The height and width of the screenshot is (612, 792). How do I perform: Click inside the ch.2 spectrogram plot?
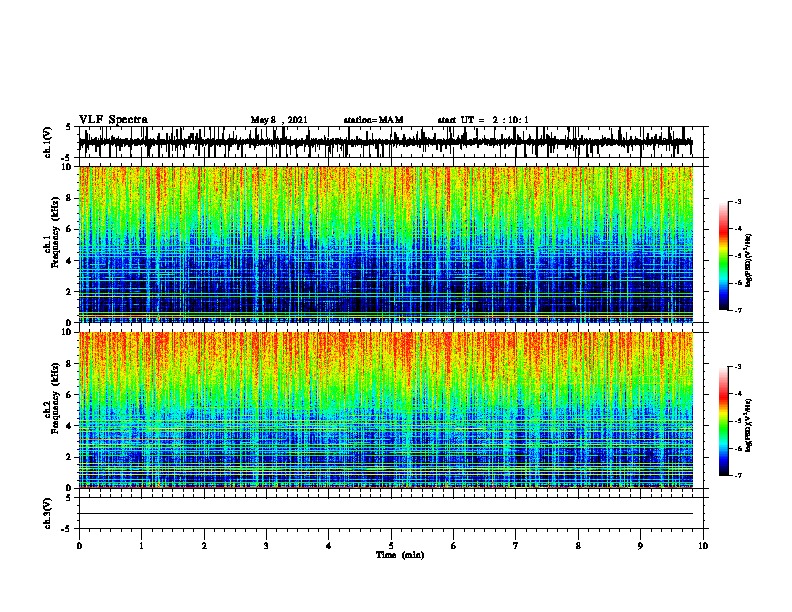pos(386,410)
